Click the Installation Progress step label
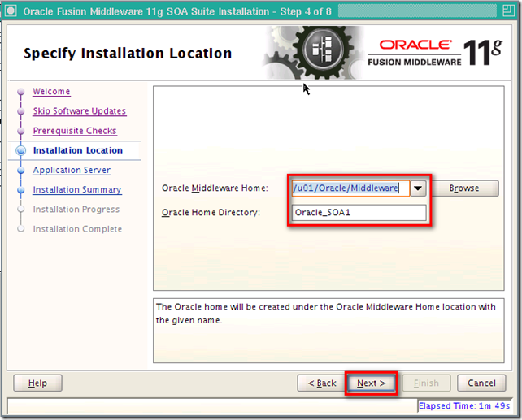 [76, 209]
